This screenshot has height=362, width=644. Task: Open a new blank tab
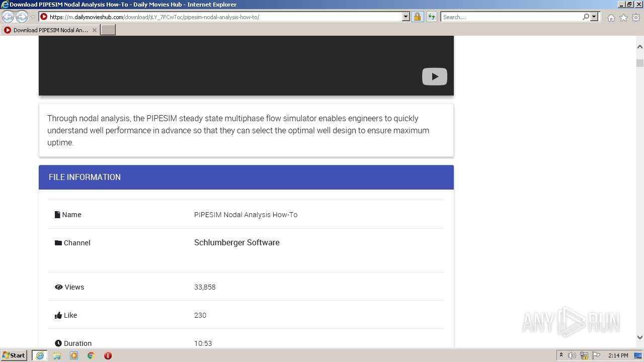coord(108,30)
